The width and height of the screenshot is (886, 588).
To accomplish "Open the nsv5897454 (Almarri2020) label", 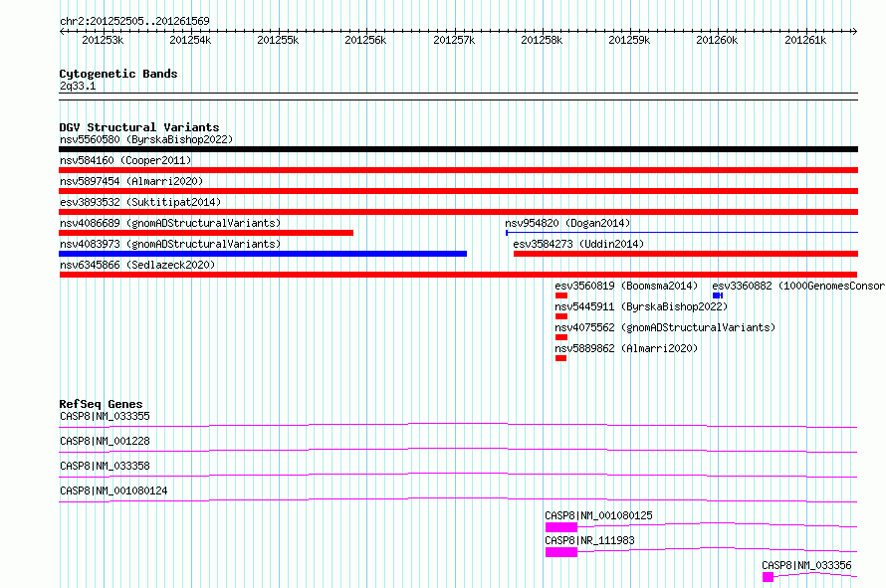I will pos(131,181).
